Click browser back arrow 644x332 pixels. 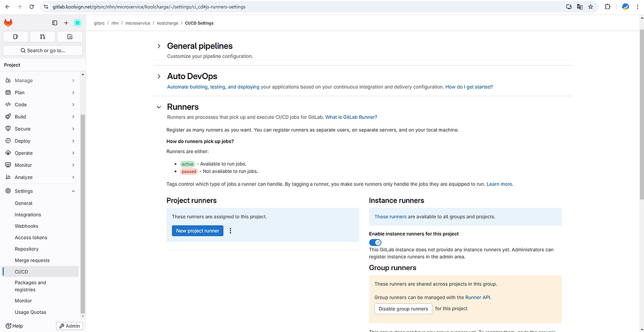(7, 7)
